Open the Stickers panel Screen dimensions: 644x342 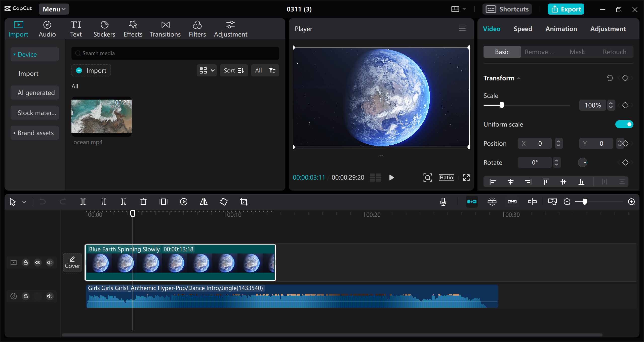click(x=104, y=28)
